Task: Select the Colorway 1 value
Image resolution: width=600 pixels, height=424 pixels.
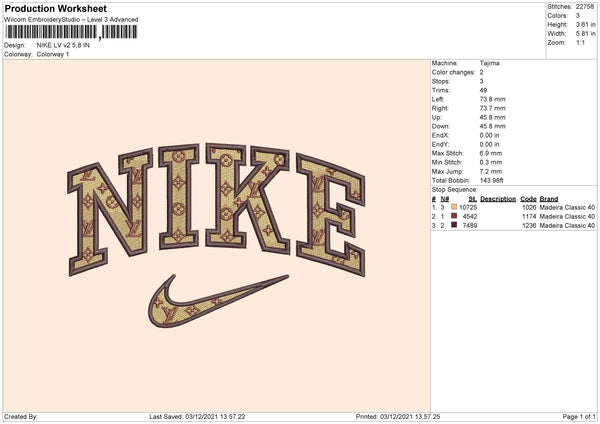Action: pyautogui.click(x=53, y=54)
